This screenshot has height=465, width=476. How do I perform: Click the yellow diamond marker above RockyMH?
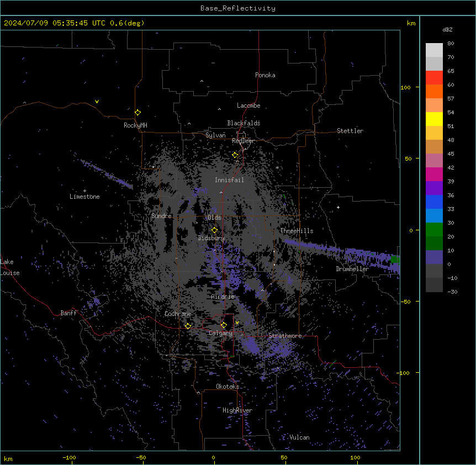[138, 113]
